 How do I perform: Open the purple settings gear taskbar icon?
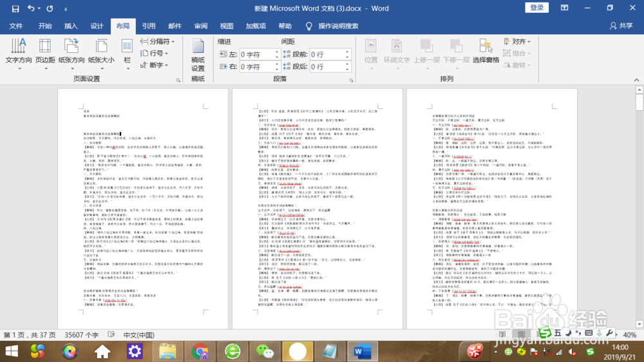[x=135, y=352]
